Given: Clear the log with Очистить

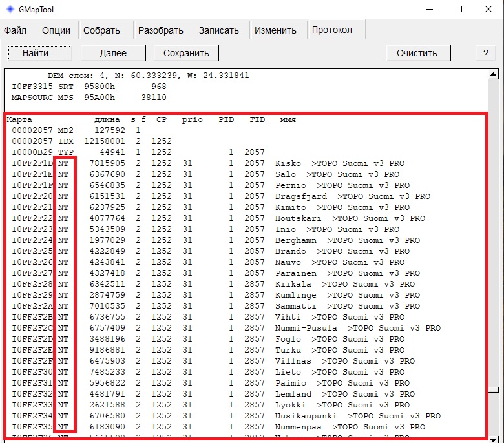Looking at the screenshot, I should click(x=417, y=53).
